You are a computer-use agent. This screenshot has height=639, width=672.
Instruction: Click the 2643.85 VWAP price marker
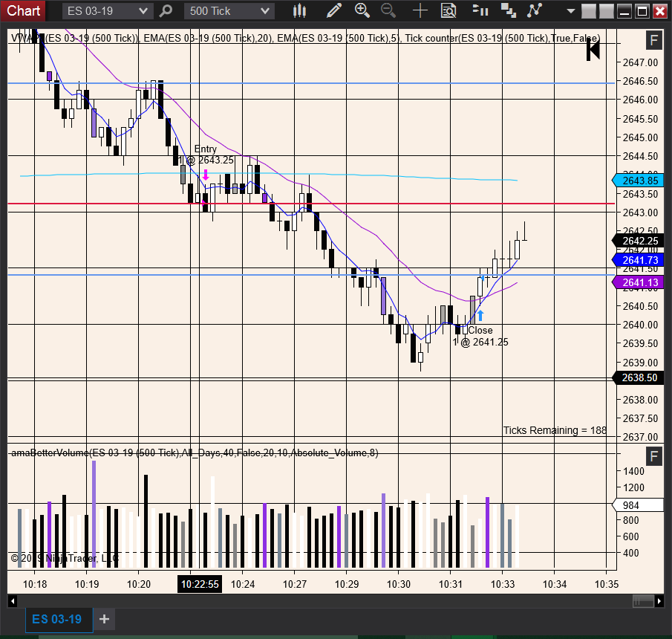[x=638, y=181]
